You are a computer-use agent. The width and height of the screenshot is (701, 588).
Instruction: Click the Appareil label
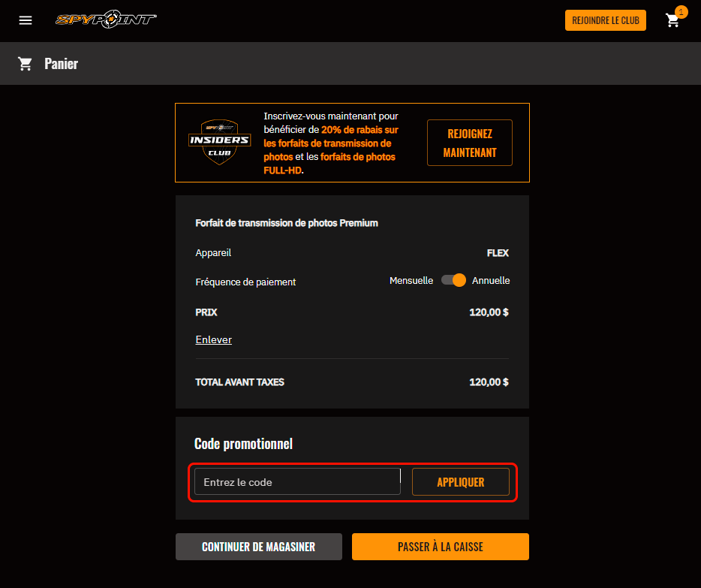click(x=213, y=252)
